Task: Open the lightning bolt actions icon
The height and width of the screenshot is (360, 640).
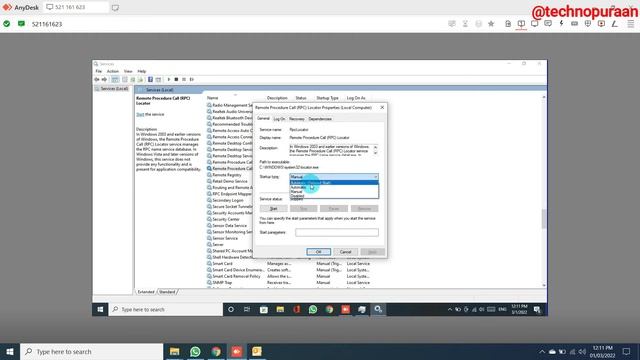Action: [561, 24]
